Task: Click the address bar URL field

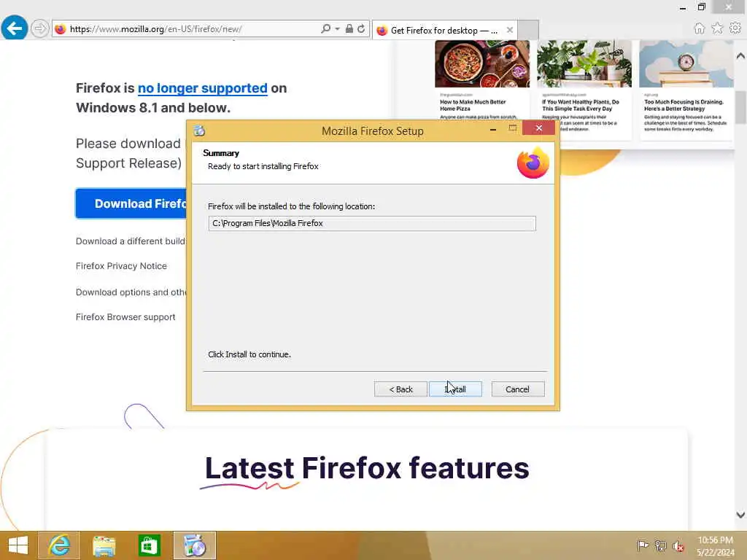Action: coord(190,29)
